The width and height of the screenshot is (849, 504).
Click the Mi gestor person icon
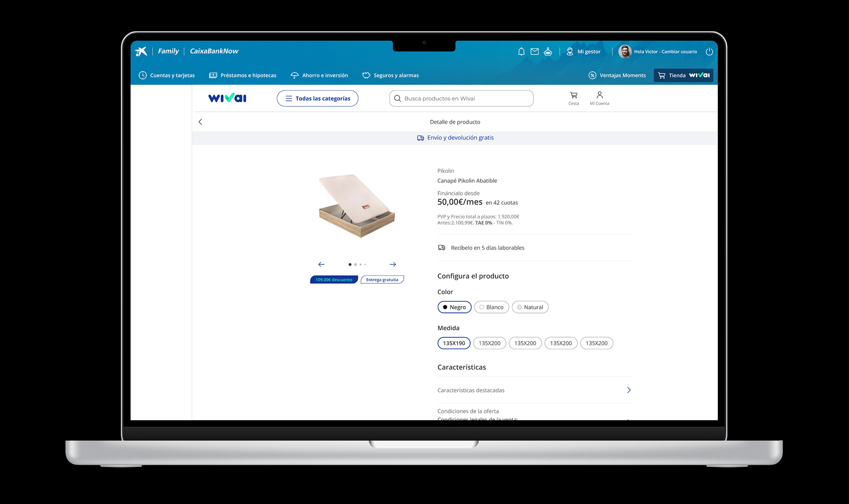point(570,52)
